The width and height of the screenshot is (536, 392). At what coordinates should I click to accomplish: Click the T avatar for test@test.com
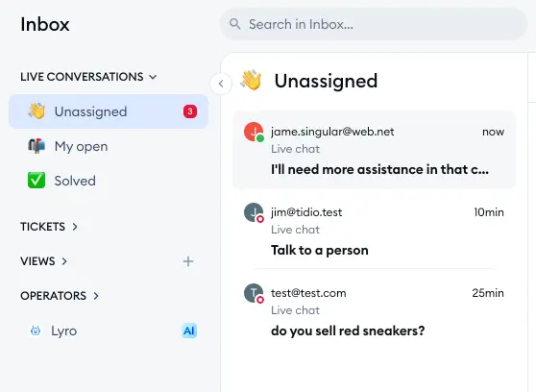click(254, 293)
